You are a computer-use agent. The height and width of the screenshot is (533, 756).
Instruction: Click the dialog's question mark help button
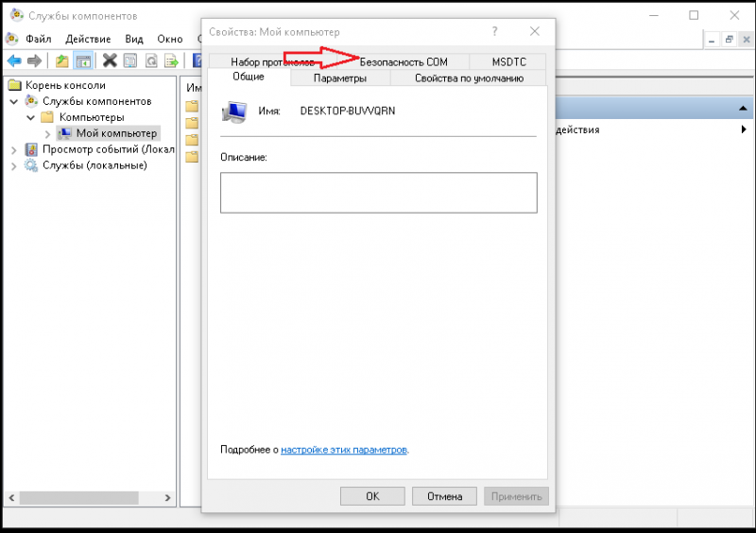[495, 32]
